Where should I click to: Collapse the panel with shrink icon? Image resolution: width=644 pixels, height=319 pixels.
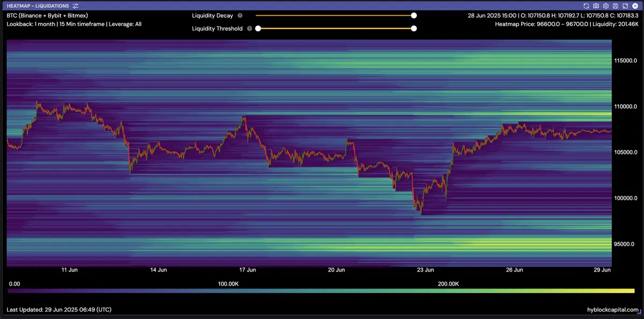click(625, 6)
